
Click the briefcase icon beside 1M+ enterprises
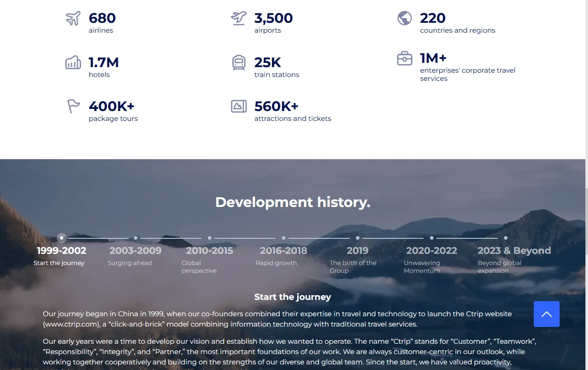point(405,59)
